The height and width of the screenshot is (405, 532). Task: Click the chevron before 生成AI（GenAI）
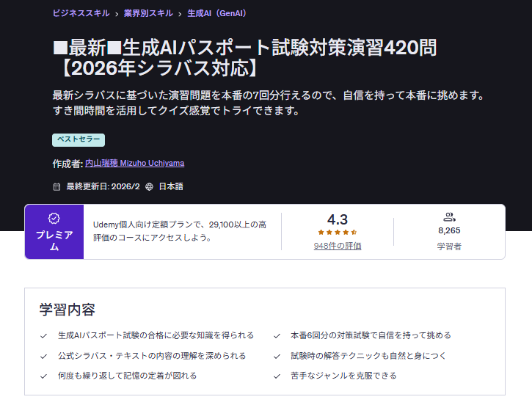click(x=180, y=13)
